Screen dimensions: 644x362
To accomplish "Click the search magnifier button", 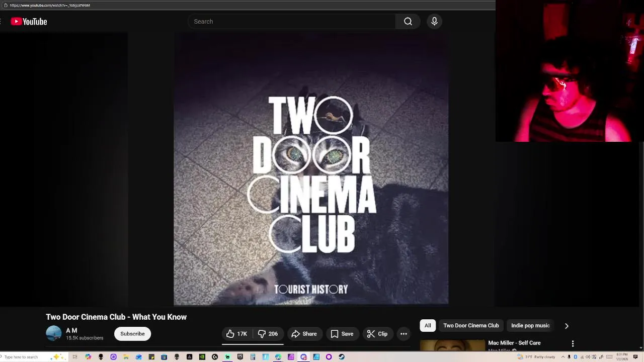I will (x=408, y=22).
